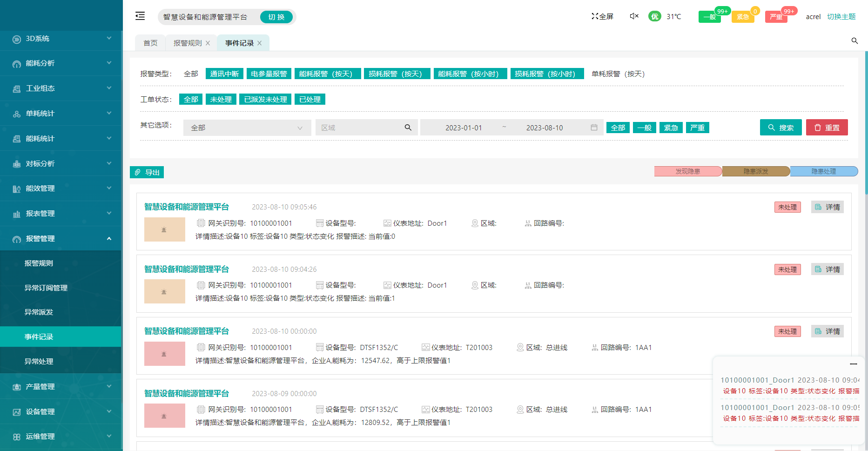This screenshot has height=451, width=868.
Task: Toggle the 通讯中断 alarm type filter
Action: (224, 74)
